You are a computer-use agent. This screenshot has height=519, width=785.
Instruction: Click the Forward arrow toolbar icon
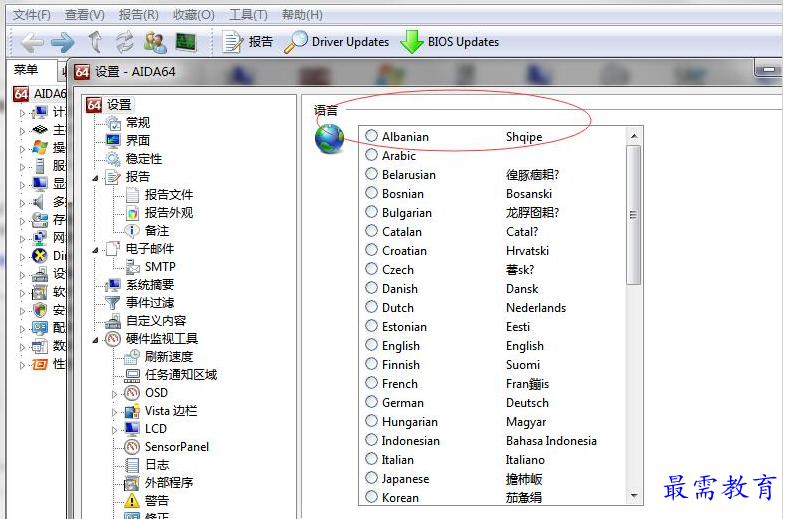pos(63,43)
